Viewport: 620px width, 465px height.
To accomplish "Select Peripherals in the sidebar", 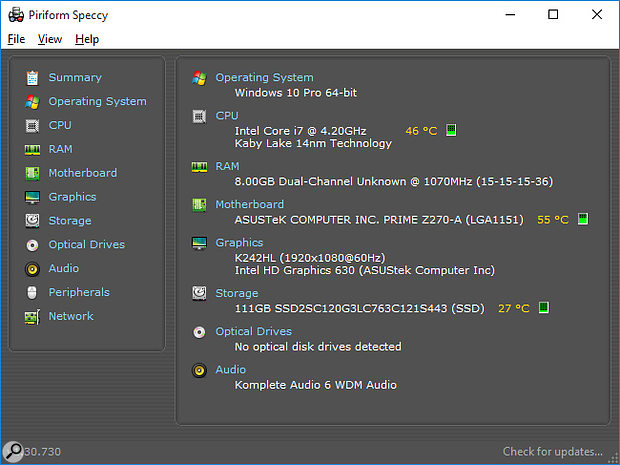I will tap(79, 292).
